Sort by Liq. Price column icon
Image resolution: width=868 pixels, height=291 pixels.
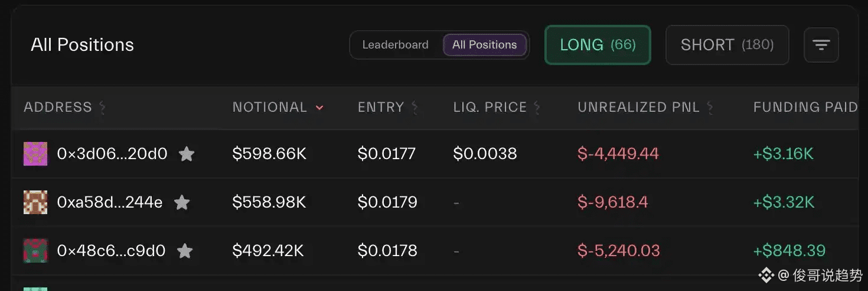pos(537,108)
